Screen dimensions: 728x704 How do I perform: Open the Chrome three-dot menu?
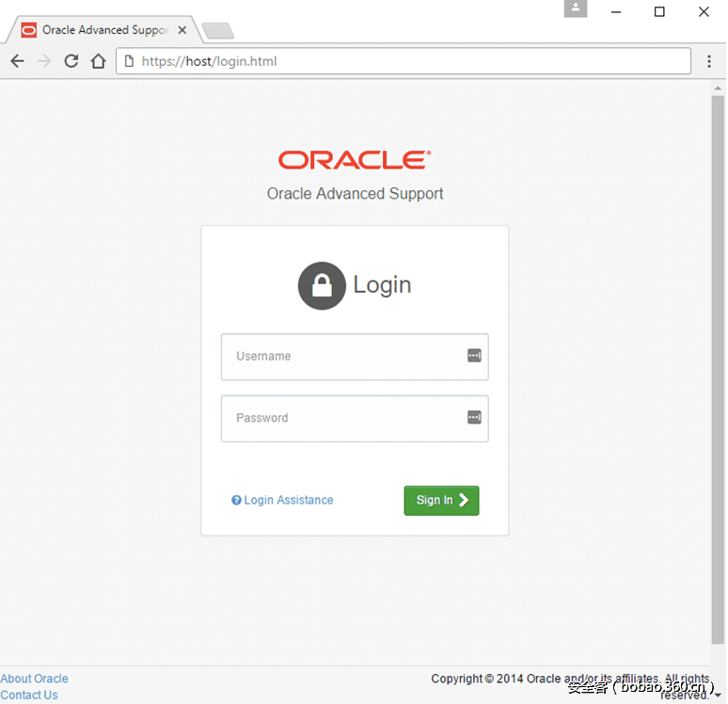[709, 61]
